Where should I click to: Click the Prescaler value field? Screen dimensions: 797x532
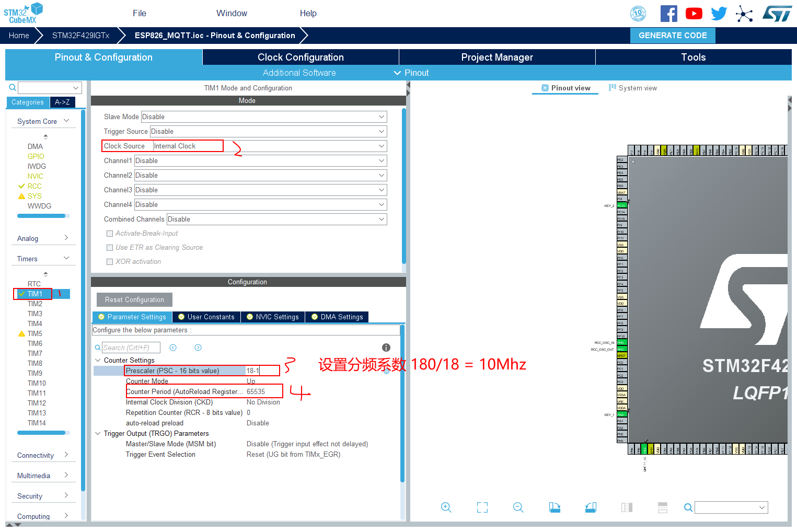[263, 371]
